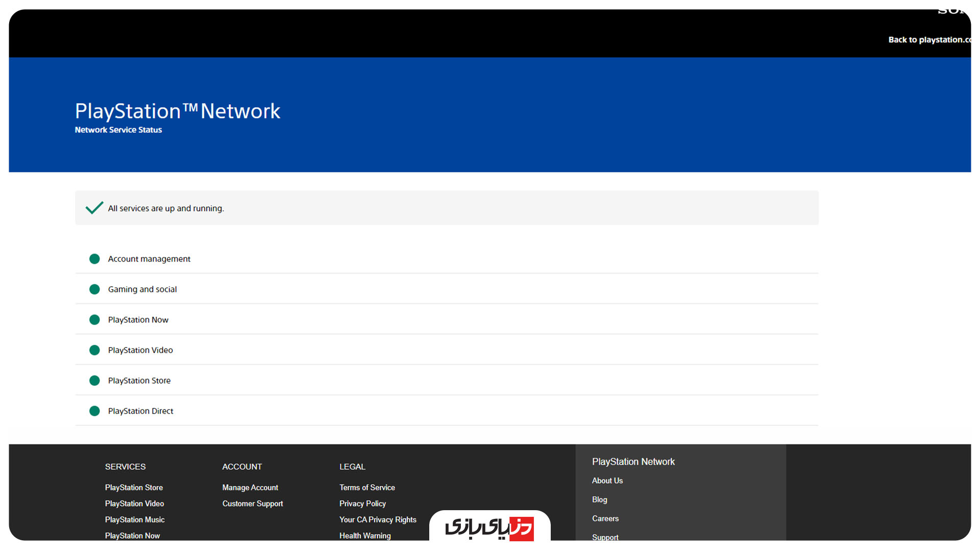Open Back to playstation.com link

pyautogui.click(x=928, y=40)
